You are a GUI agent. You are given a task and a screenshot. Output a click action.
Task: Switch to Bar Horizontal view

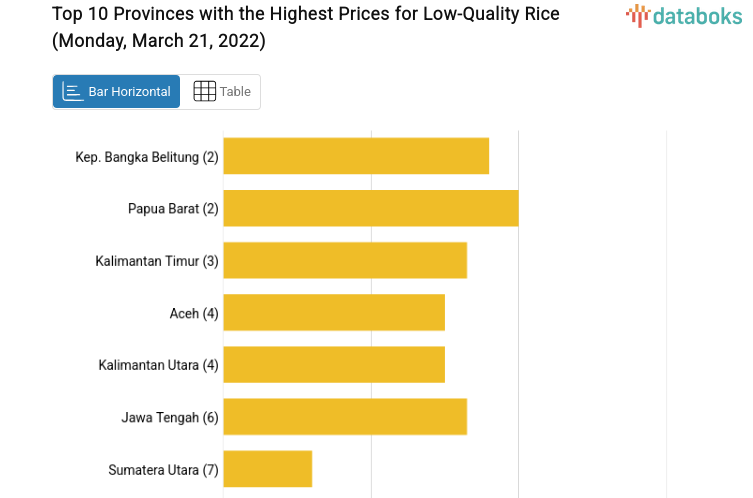[x=117, y=91]
